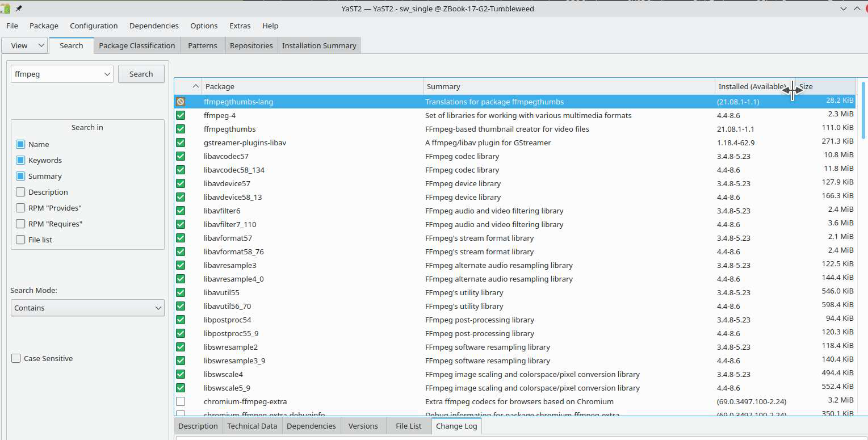Viewport: 868px width, 440px height.
Task: Click the status icon of libpostproc54
Action: 181,320
